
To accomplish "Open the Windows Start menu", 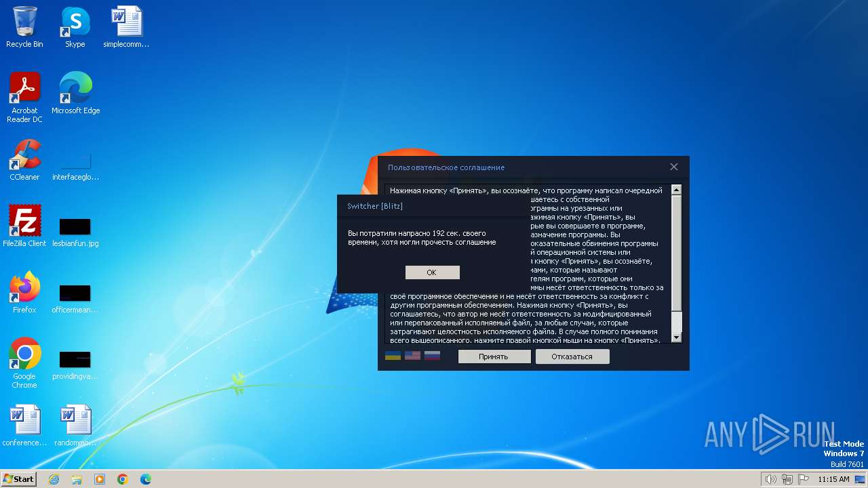I will click(x=19, y=479).
